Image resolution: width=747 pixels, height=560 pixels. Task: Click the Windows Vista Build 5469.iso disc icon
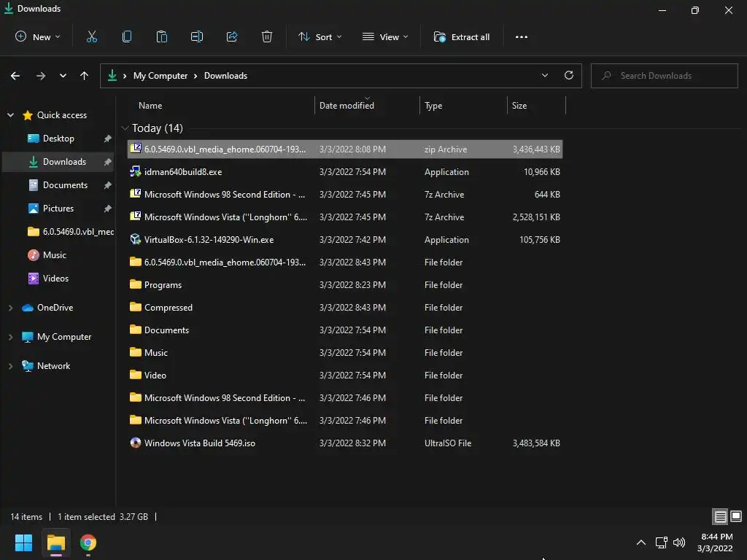pos(136,443)
